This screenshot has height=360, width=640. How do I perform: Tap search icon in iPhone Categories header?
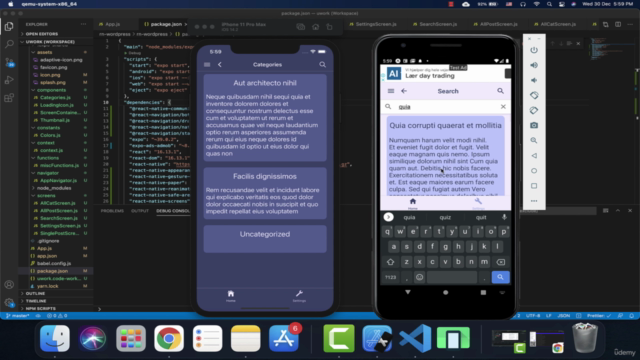(322, 64)
